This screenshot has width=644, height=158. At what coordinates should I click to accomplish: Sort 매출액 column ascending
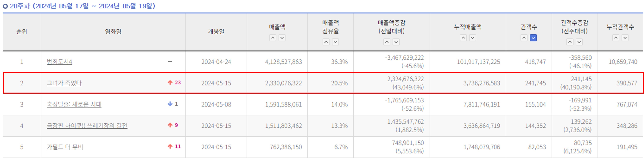click(273, 38)
